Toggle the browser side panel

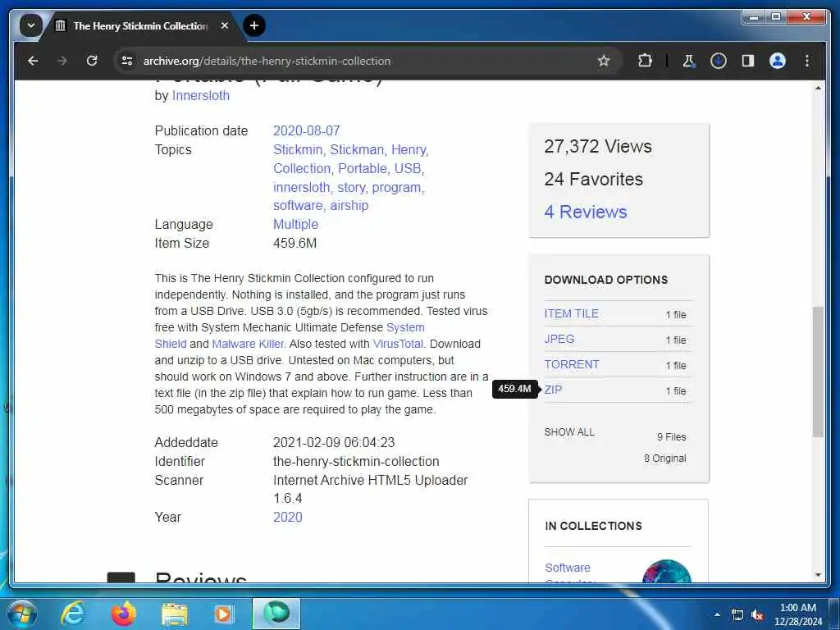pos(748,61)
